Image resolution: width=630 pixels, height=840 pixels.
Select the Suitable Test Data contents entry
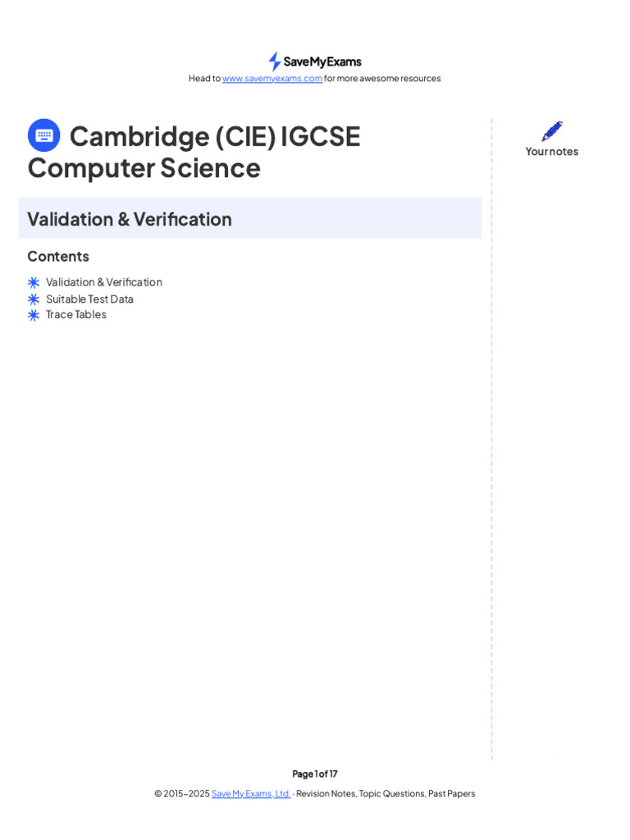(x=89, y=299)
